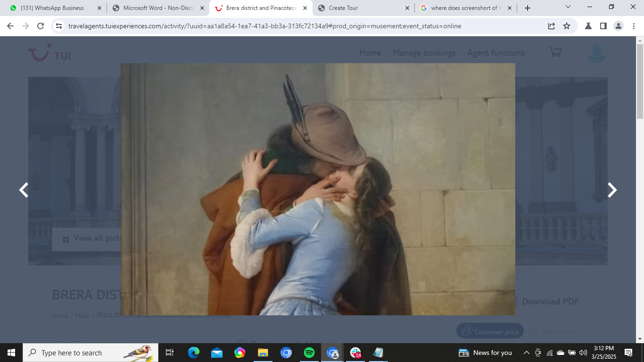Viewport: 644px width, 362px height.
Task: Close the Google search tab
Action: (510, 8)
